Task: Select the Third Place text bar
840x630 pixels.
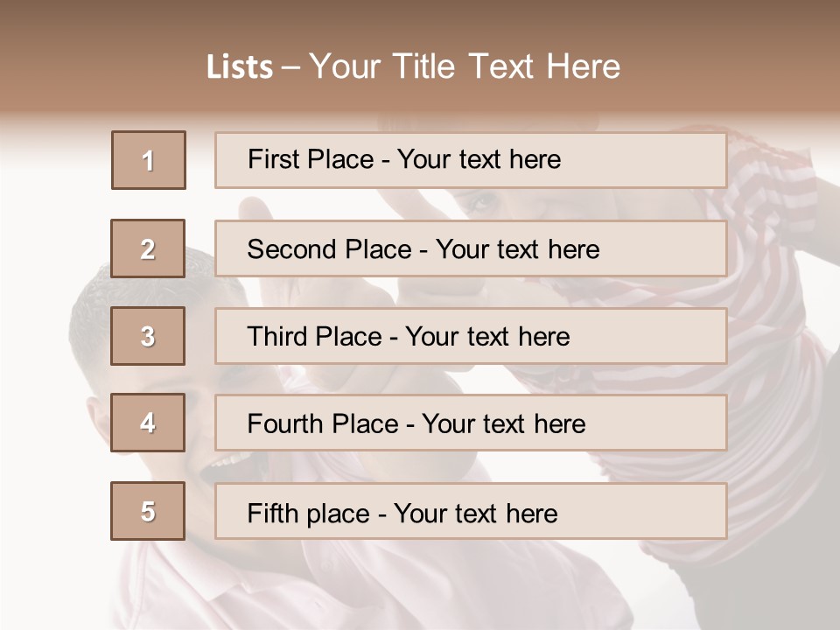Action: 471,336
